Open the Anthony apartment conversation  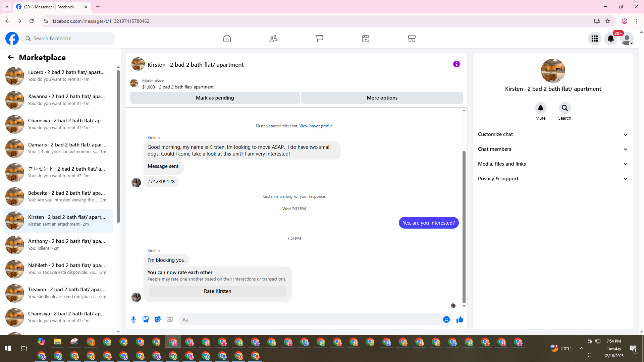coord(58,245)
